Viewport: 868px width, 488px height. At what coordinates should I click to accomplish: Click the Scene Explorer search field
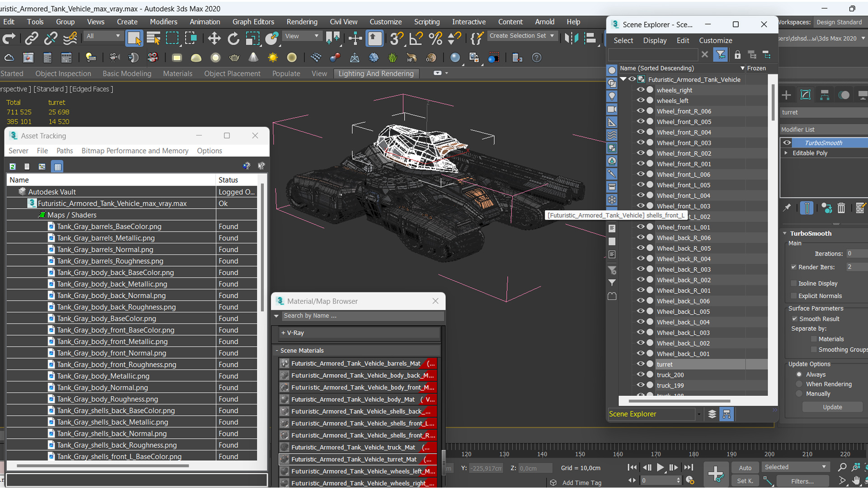(x=653, y=55)
